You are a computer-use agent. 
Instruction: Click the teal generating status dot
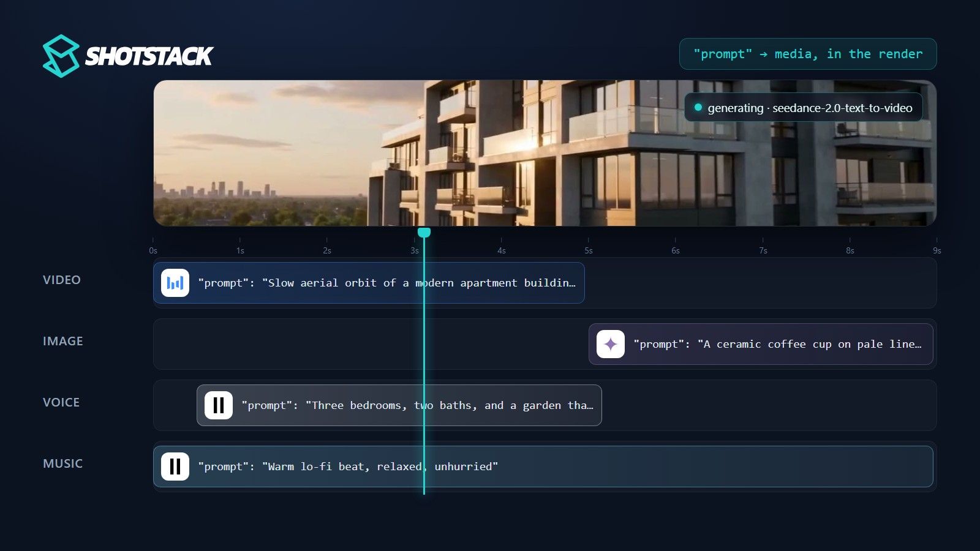click(x=698, y=107)
